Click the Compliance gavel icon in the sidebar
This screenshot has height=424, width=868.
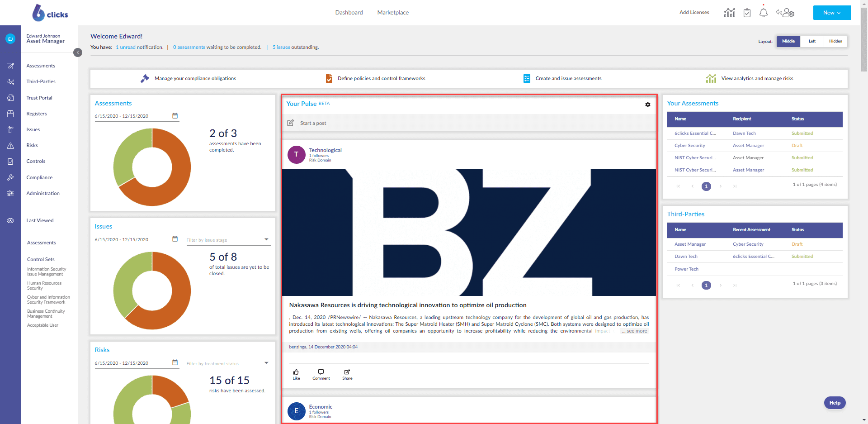(10, 177)
